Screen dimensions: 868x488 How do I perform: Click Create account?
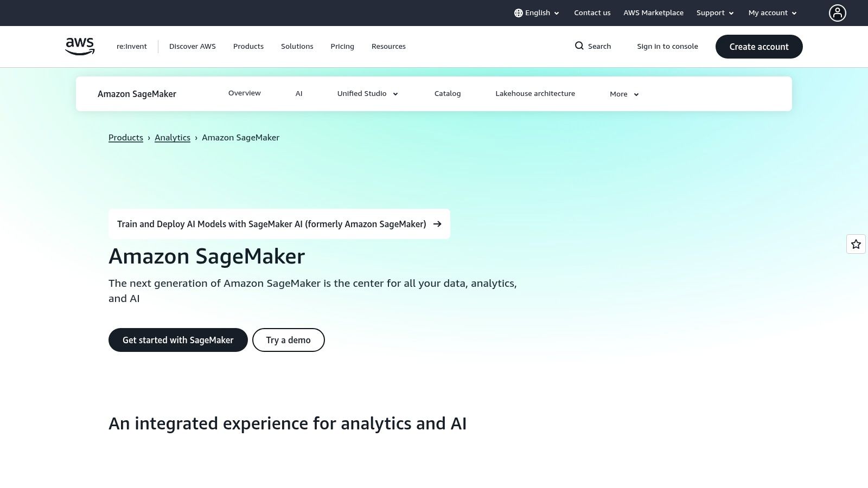click(x=759, y=47)
